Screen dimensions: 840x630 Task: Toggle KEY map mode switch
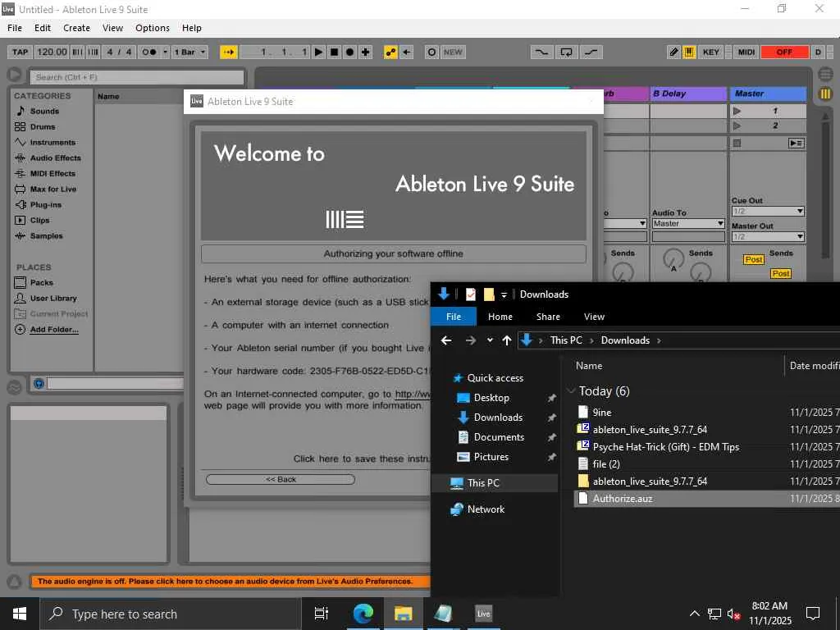(x=711, y=52)
